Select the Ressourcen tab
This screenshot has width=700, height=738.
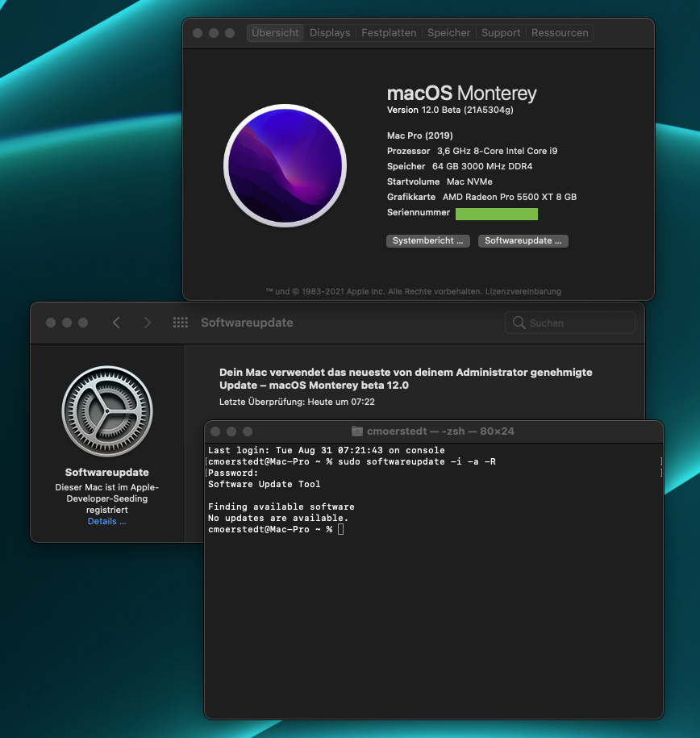tap(560, 33)
